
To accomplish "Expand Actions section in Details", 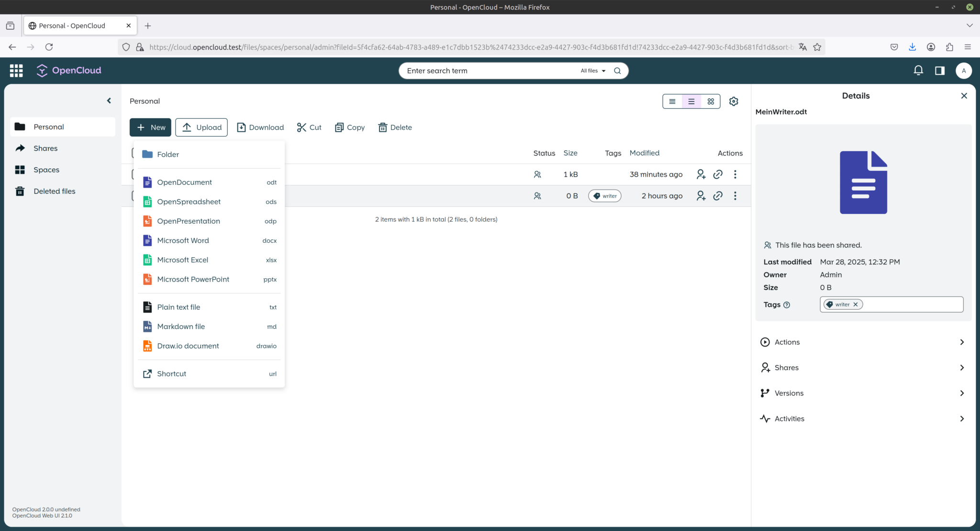I will pos(863,342).
